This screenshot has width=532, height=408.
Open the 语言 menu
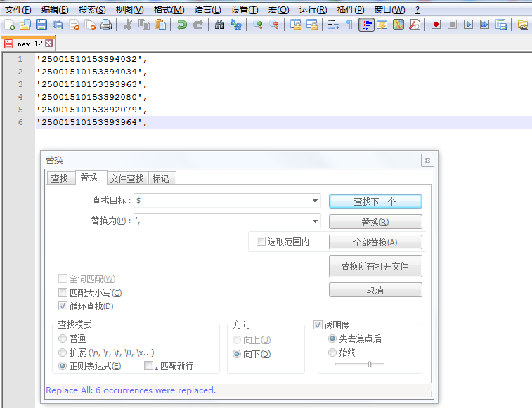pyautogui.click(x=207, y=10)
